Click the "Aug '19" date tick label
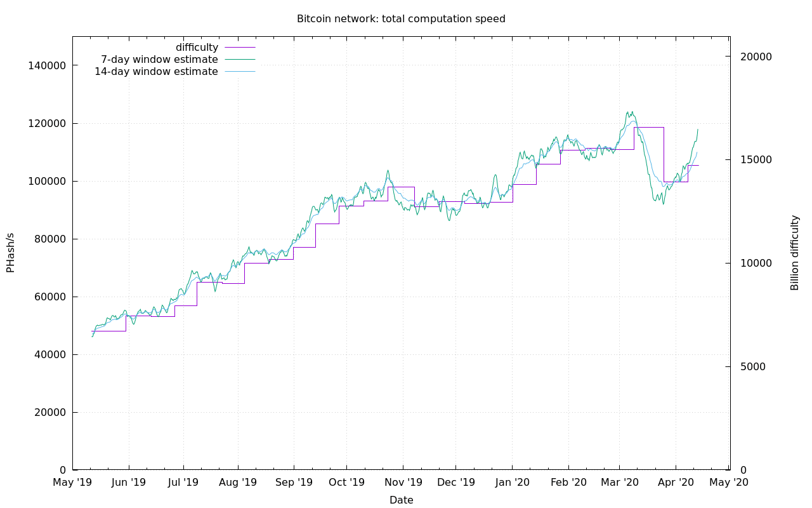The height and width of the screenshot is (508, 812). [238, 483]
